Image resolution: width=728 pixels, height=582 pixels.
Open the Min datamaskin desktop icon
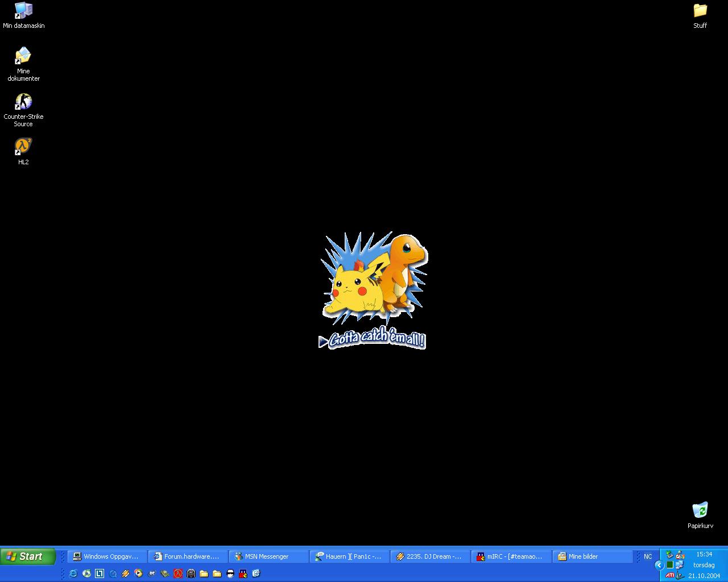[23, 15]
